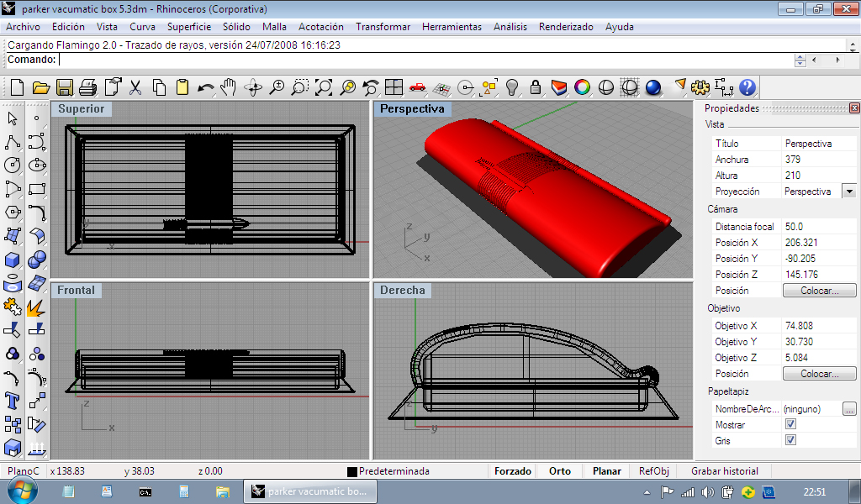Click the light bulb Hide objects icon
861x504 pixels.
coord(511,87)
